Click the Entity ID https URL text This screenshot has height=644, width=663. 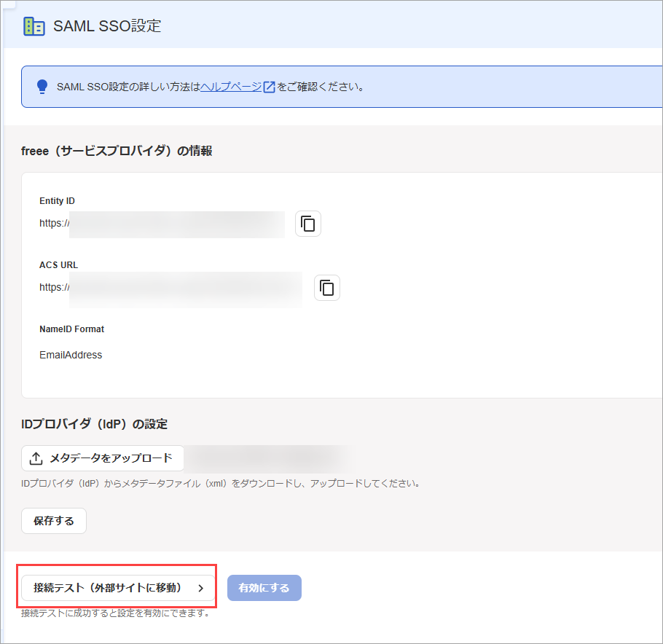pyautogui.click(x=54, y=223)
